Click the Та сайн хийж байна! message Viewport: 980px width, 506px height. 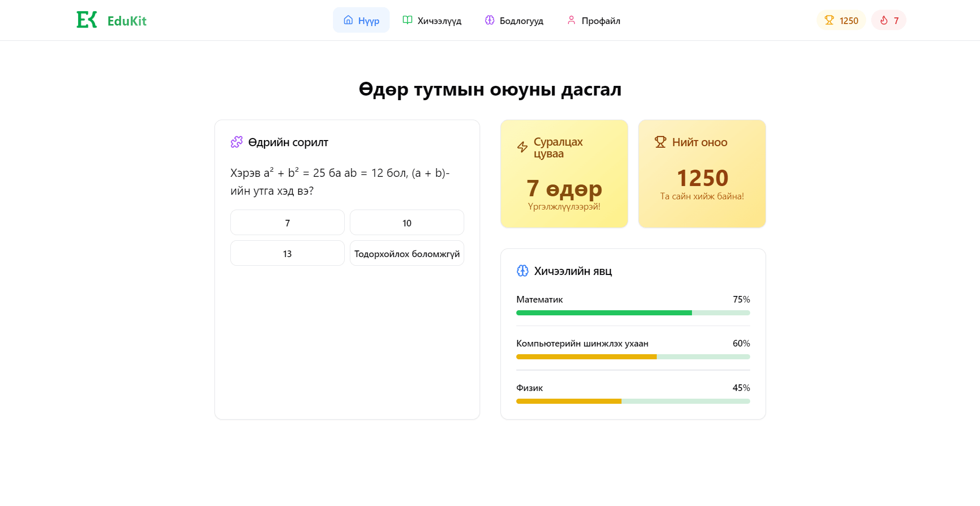[702, 196]
